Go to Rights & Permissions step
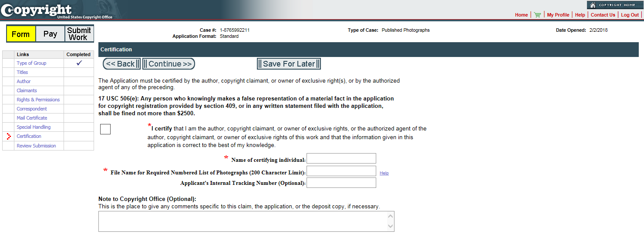 click(x=38, y=100)
